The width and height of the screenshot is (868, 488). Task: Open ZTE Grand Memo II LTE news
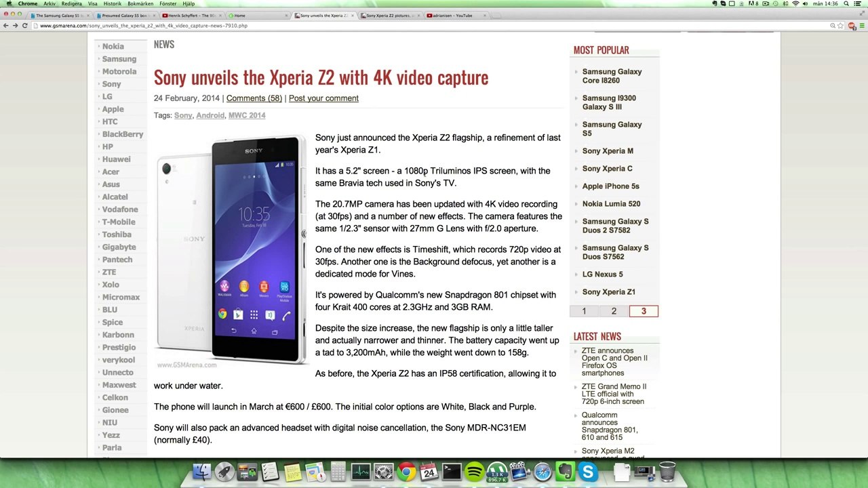coord(614,394)
